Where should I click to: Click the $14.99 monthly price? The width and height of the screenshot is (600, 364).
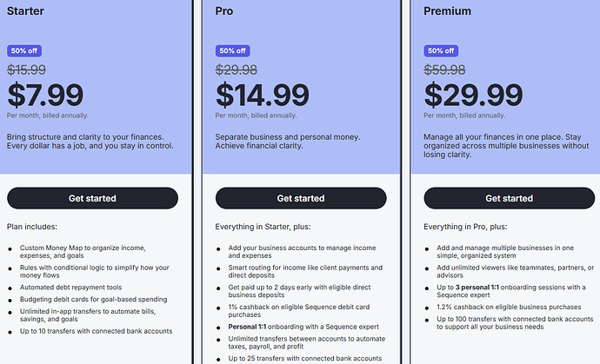[262, 95]
